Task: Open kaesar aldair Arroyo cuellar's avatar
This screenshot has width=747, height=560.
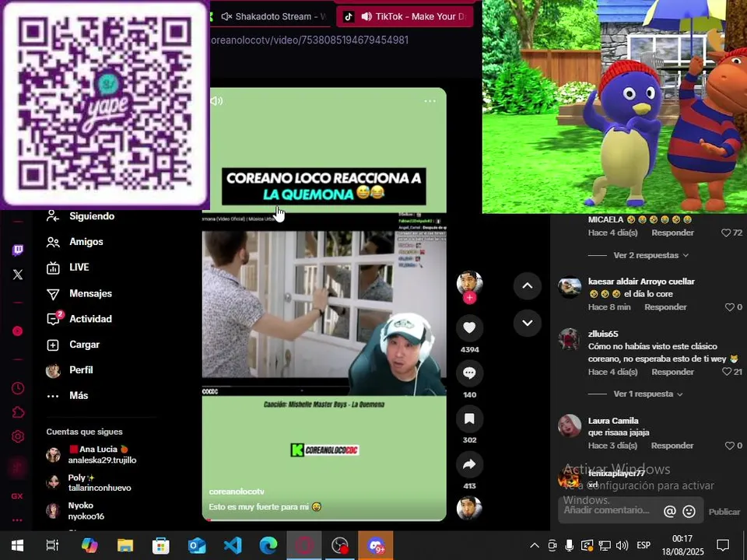Action: (x=570, y=288)
